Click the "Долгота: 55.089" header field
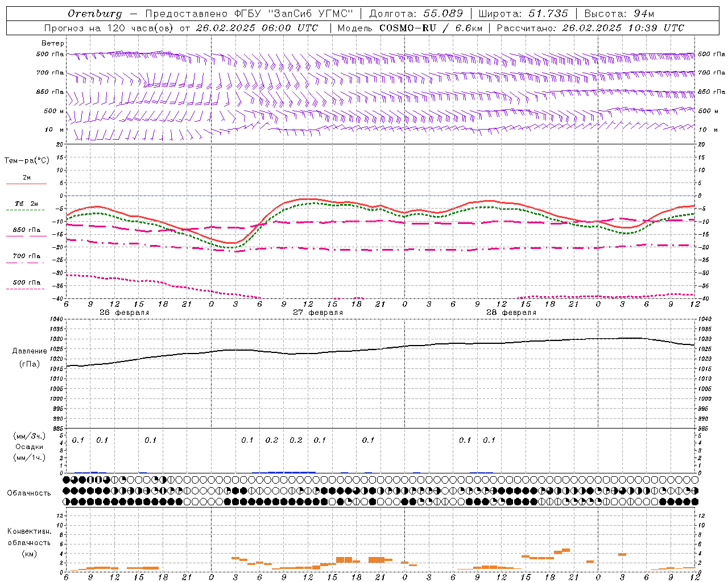 pos(416,14)
